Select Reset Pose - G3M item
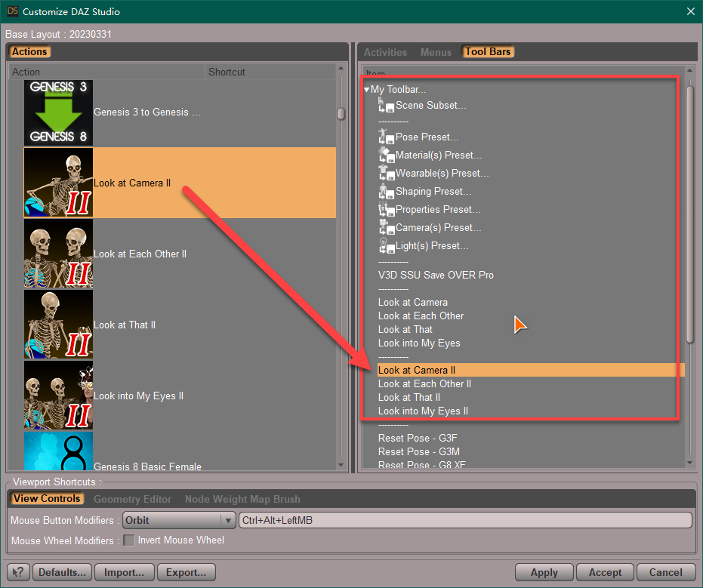703x588 pixels. pyautogui.click(x=419, y=451)
